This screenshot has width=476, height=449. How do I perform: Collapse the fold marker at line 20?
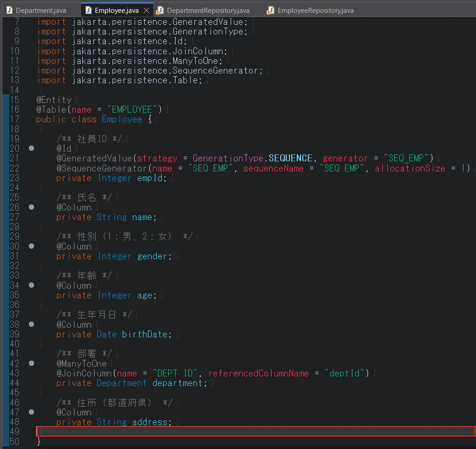31,148
